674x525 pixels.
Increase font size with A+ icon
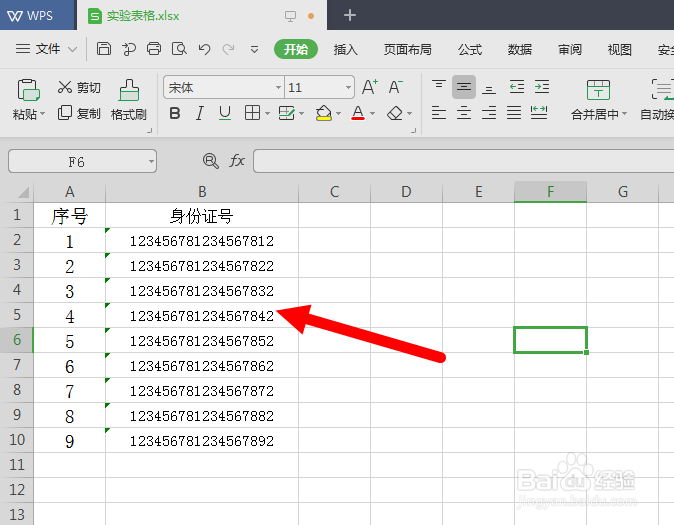pos(370,87)
